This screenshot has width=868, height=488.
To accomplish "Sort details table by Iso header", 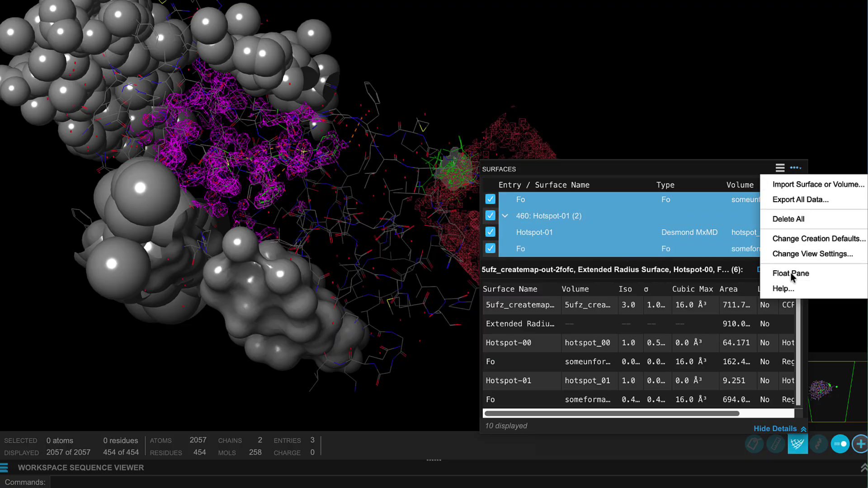I will point(625,289).
